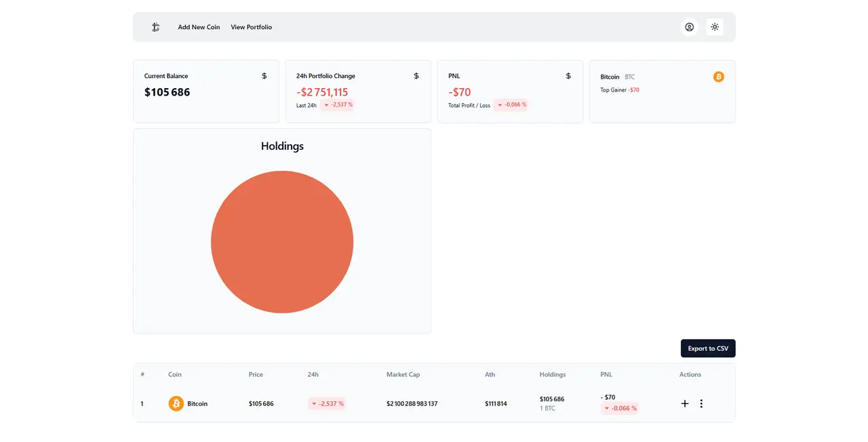Open three-dot actions menu for Bitcoin
The image size is (868, 442).
(x=701, y=403)
